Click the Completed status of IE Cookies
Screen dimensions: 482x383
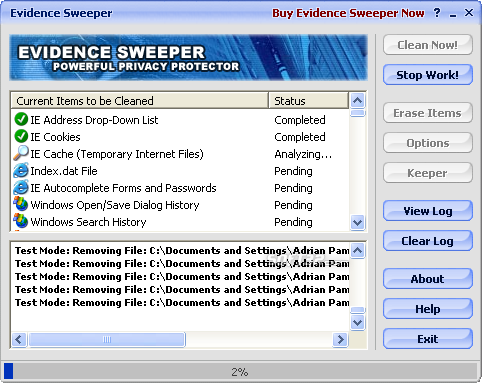coord(300,137)
